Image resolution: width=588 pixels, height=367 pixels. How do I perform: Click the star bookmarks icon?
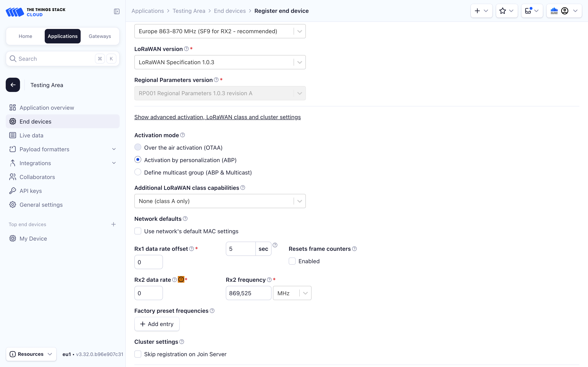click(503, 11)
